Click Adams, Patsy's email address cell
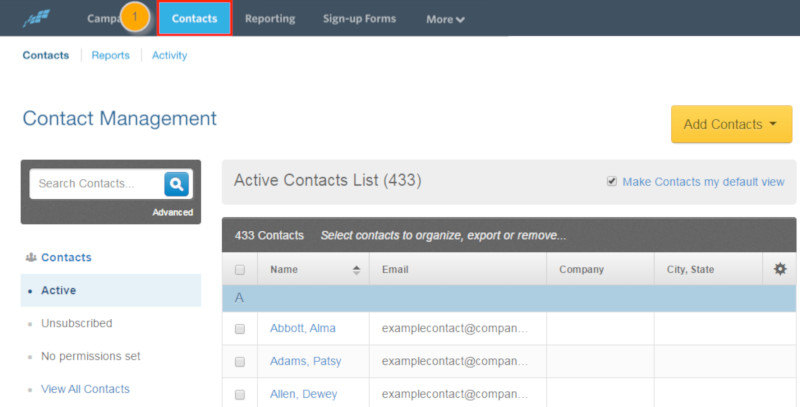 [x=458, y=361]
